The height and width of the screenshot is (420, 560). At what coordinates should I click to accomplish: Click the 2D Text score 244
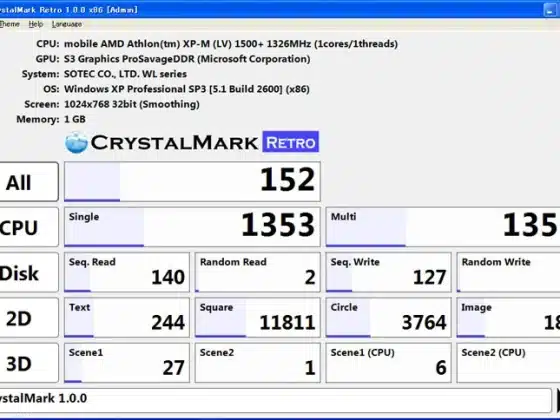127,318
